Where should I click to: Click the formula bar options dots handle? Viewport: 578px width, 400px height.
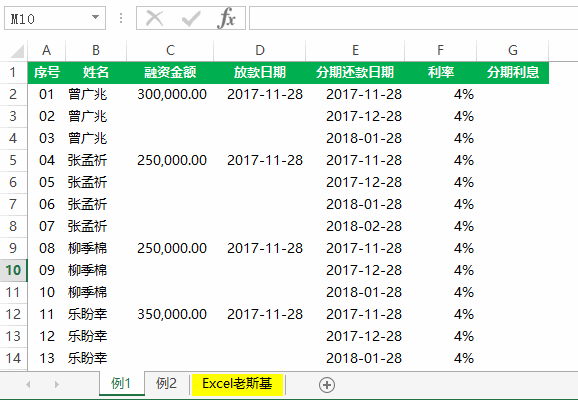pos(121,18)
